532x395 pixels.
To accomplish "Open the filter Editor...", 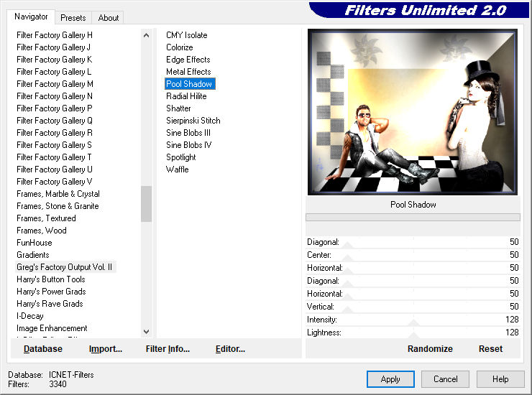I will click(x=230, y=348).
